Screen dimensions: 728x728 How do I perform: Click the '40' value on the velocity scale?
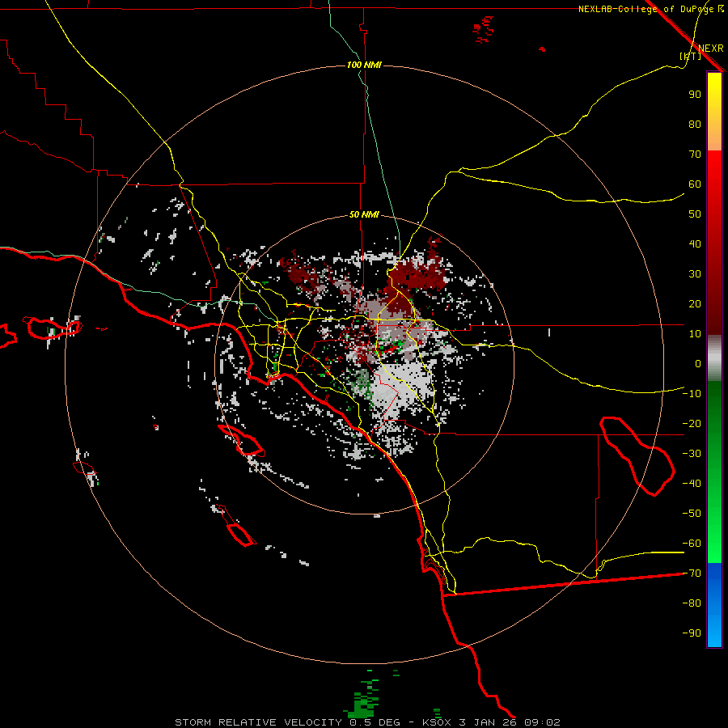695,243
